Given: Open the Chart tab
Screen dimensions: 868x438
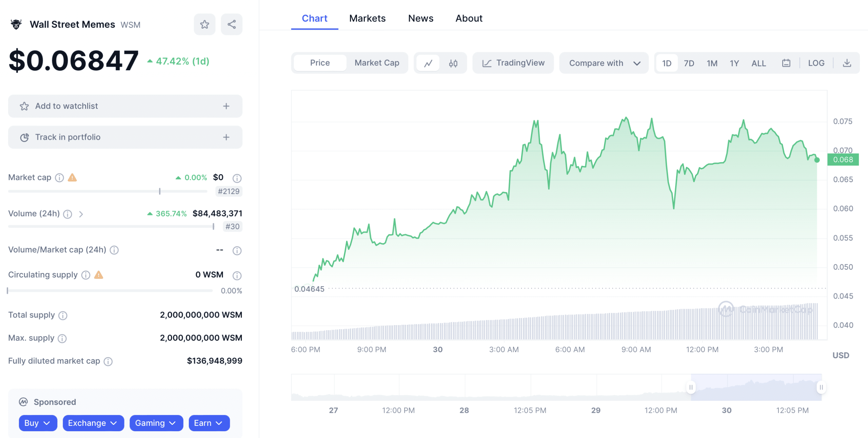Looking at the screenshot, I should click(x=314, y=18).
